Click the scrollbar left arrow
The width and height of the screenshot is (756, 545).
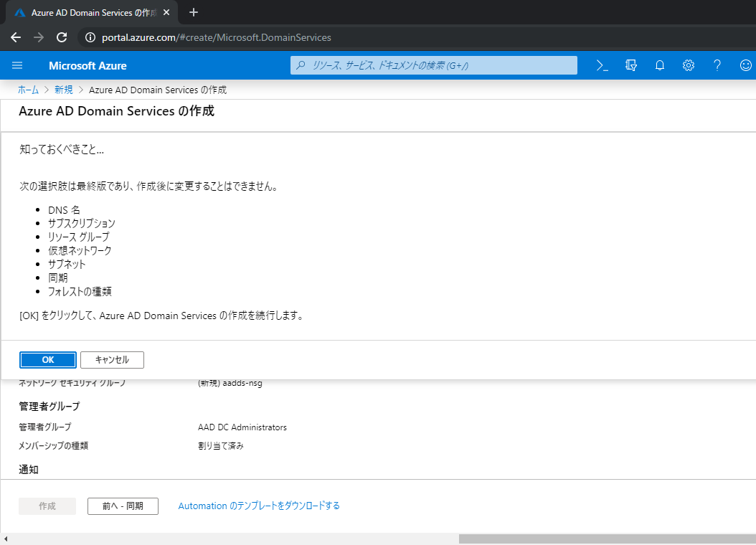coord(5,539)
